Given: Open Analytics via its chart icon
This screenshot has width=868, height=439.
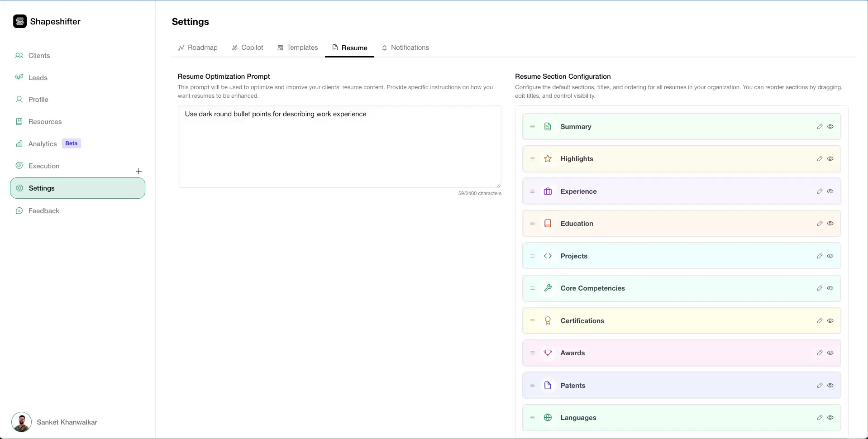Looking at the screenshot, I should click(19, 143).
